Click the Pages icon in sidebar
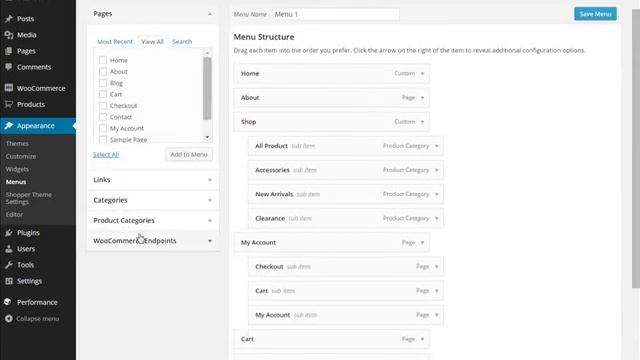 tap(9, 51)
